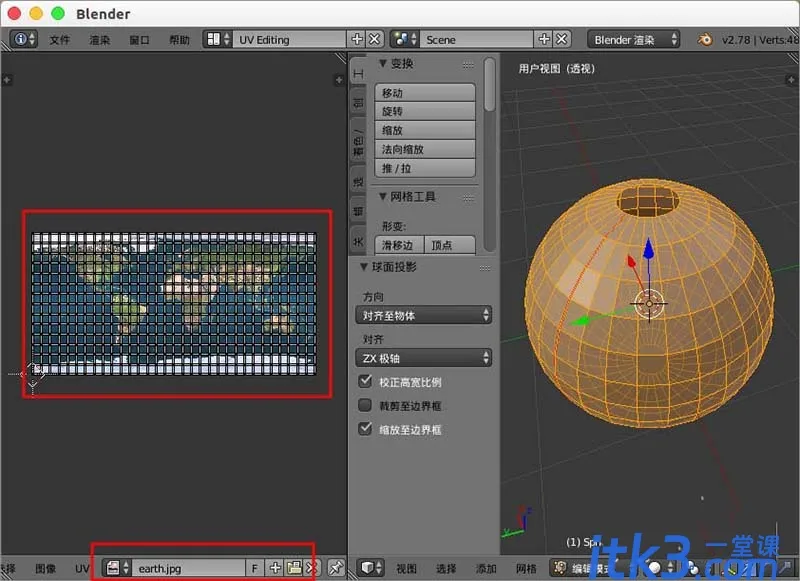800x581 pixels.
Task: Delete the current Scene with X button
Action: tap(562, 39)
